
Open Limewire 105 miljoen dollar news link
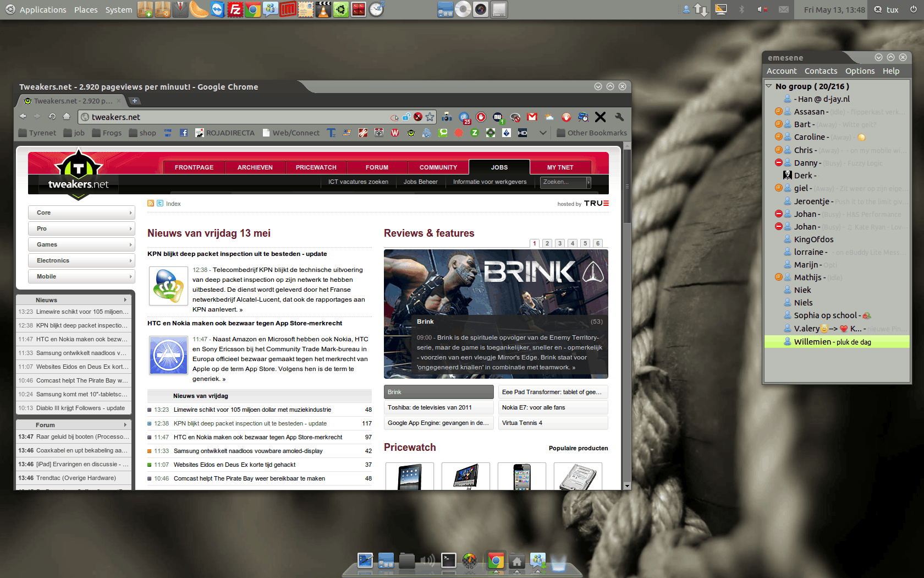252,410
